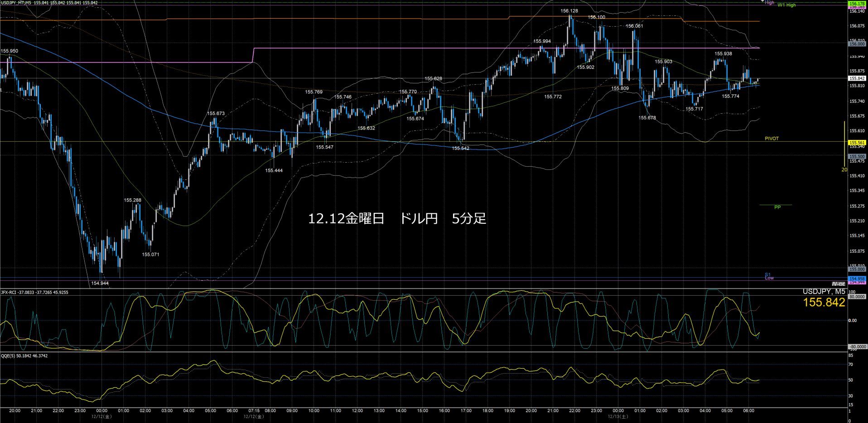
Task: Click the N-DE logo badge
Action: [x=838, y=284]
